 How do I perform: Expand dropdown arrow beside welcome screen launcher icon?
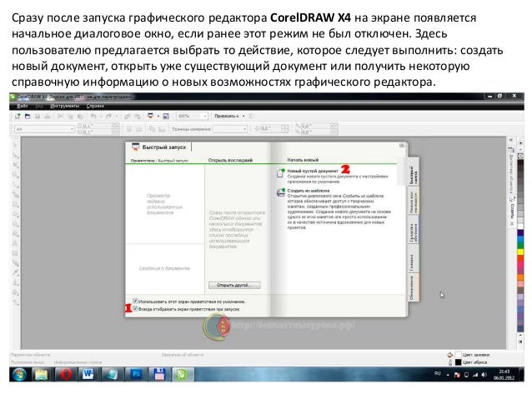[x=158, y=117]
